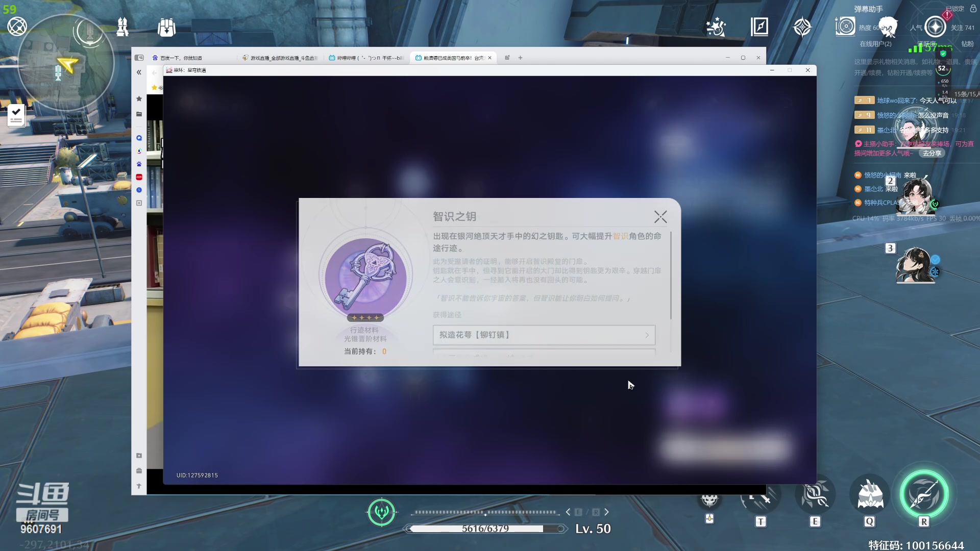
Task: Open the backpack inventory icon in HUD
Action: tap(166, 27)
